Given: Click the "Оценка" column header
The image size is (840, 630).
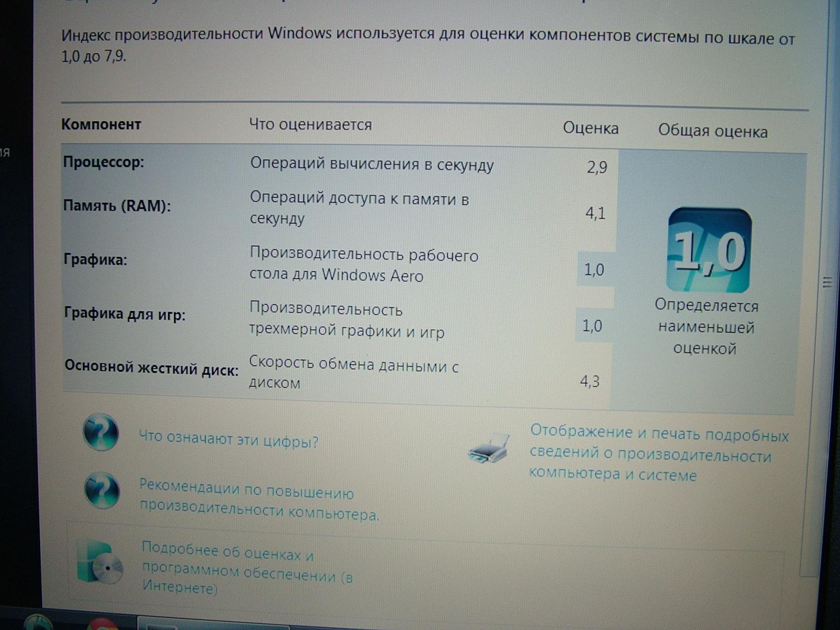Looking at the screenshot, I should (x=591, y=129).
